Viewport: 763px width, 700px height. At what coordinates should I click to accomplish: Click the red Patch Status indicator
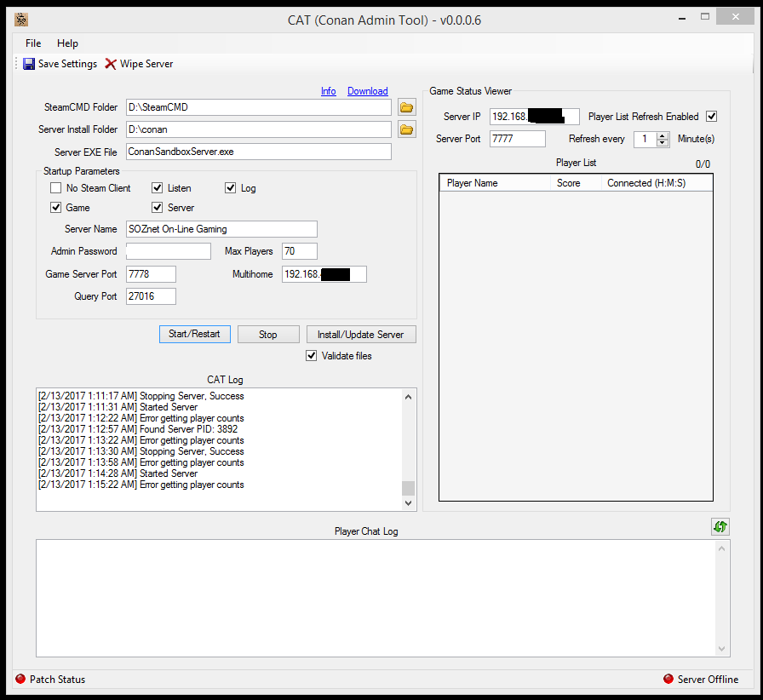click(20, 679)
